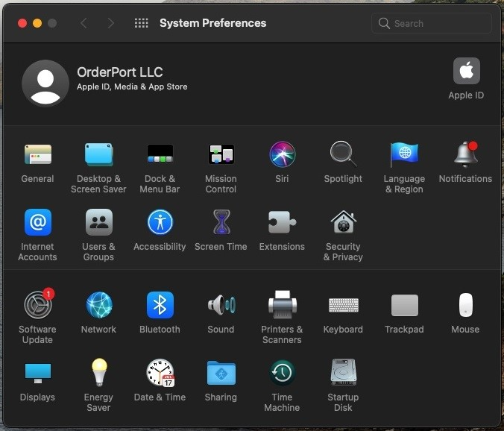Image resolution: width=504 pixels, height=431 pixels.
Task: Open Mission Control settings
Action: pos(221,154)
